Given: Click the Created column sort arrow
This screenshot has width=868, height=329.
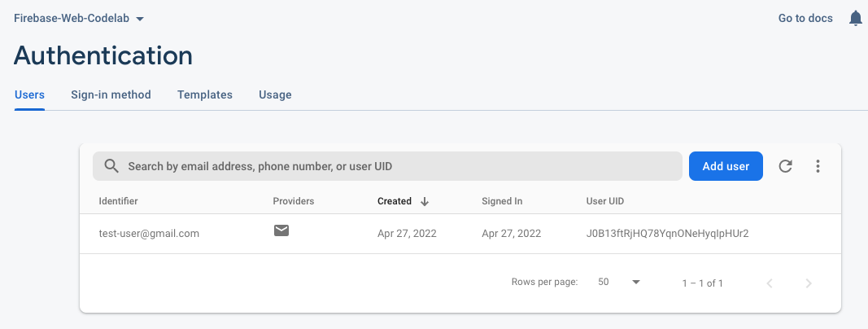Looking at the screenshot, I should pyautogui.click(x=425, y=201).
